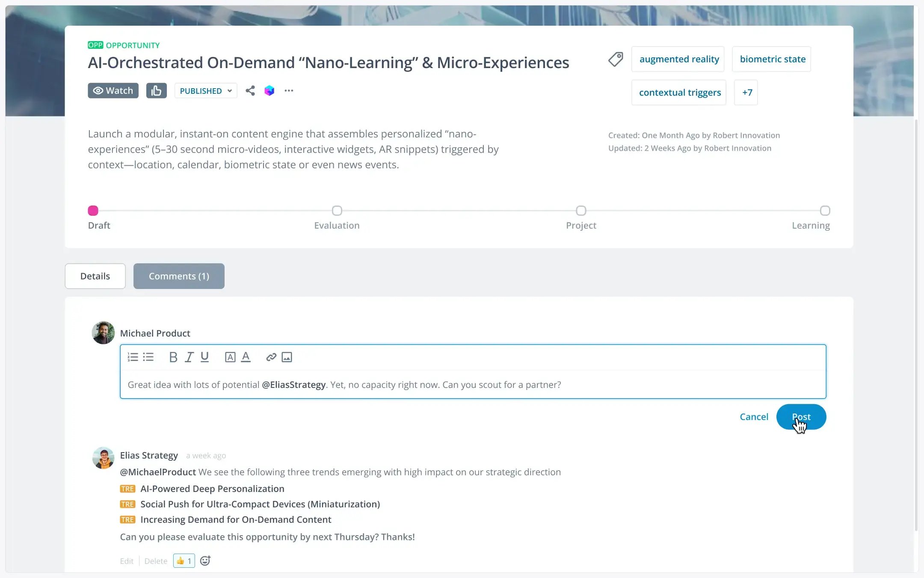
Task: Select the Comments (1) tab
Action: coord(179,276)
